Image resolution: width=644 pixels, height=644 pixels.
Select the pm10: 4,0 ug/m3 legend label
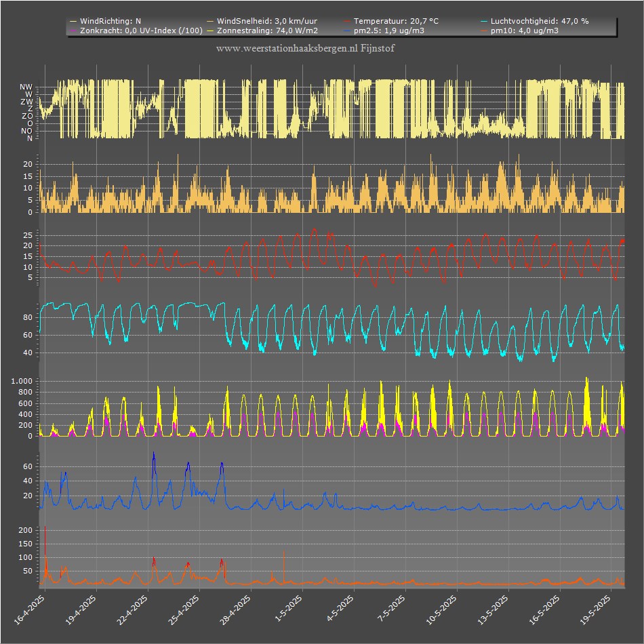[525, 31]
